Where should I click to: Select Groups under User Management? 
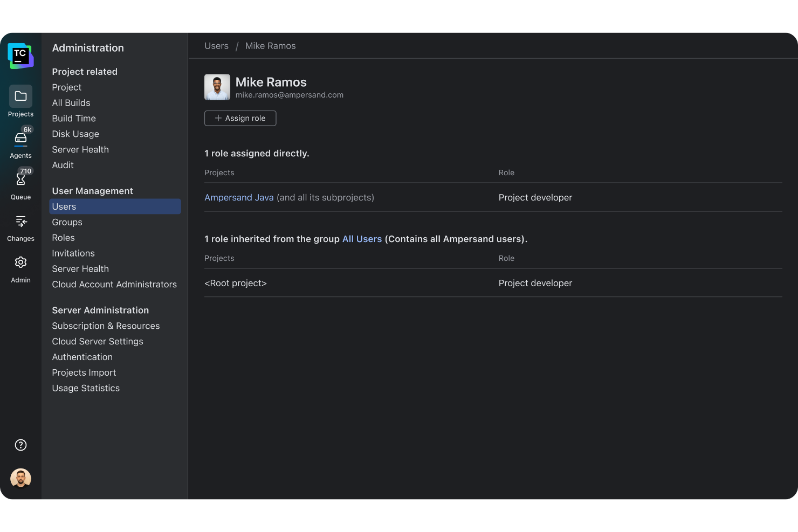pyautogui.click(x=67, y=222)
